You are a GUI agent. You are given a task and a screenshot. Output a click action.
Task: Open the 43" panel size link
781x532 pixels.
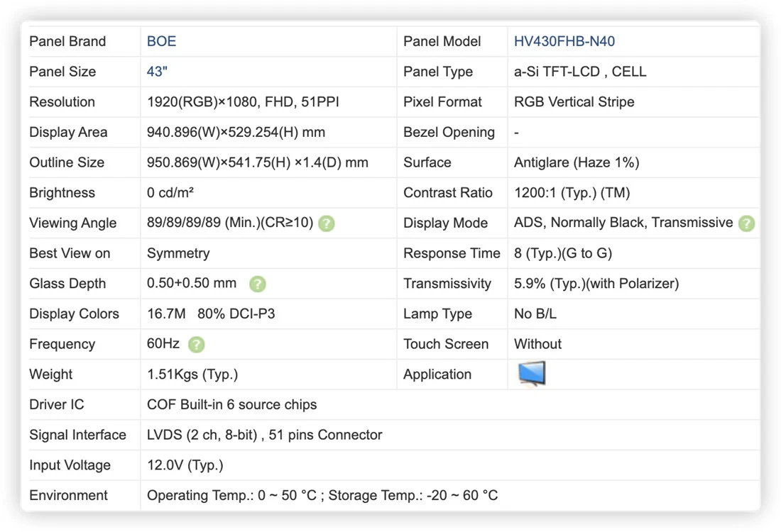pos(157,72)
